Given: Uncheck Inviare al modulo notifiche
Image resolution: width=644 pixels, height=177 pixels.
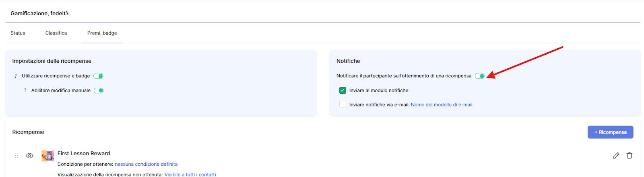Looking at the screenshot, I should click(x=343, y=91).
